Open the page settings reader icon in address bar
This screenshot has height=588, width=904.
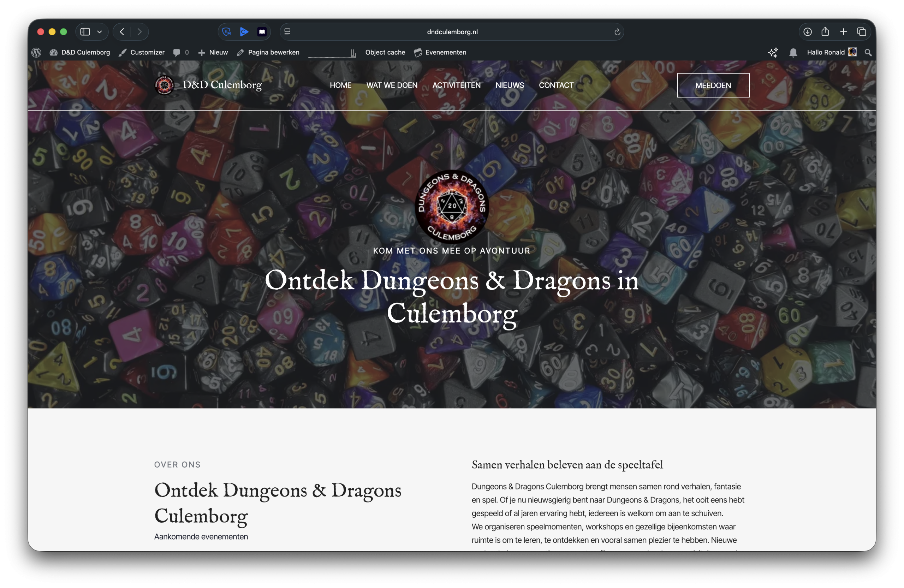point(287,32)
